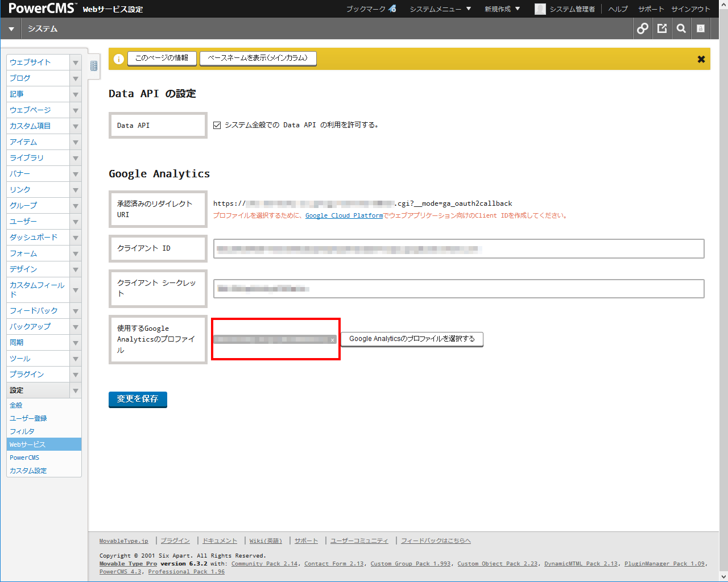Open the システムメニュー dropdown
The image size is (728, 582).
click(441, 9)
